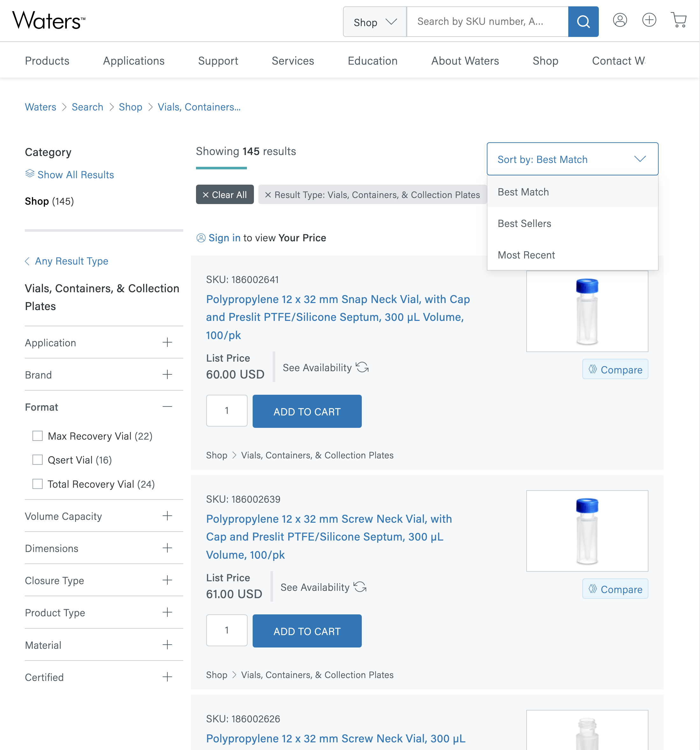Click Compare on the screw neck vial
This screenshot has width=700, height=750.
point(615,589)
